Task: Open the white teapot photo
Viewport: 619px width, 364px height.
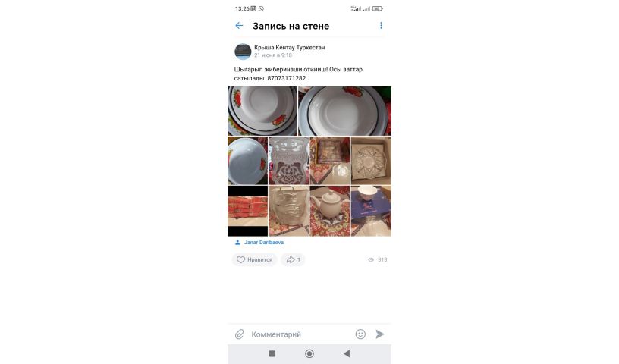Action: click(x=330, y=212)
